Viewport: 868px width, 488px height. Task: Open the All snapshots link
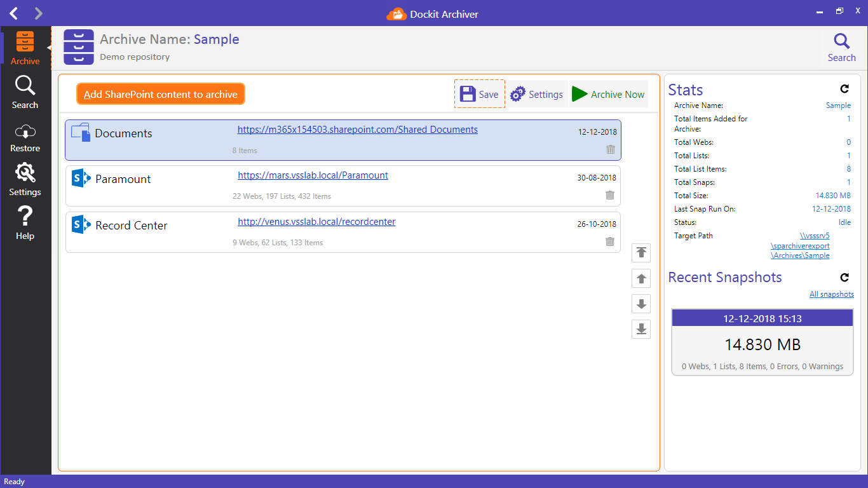click(x=832, y=294)
